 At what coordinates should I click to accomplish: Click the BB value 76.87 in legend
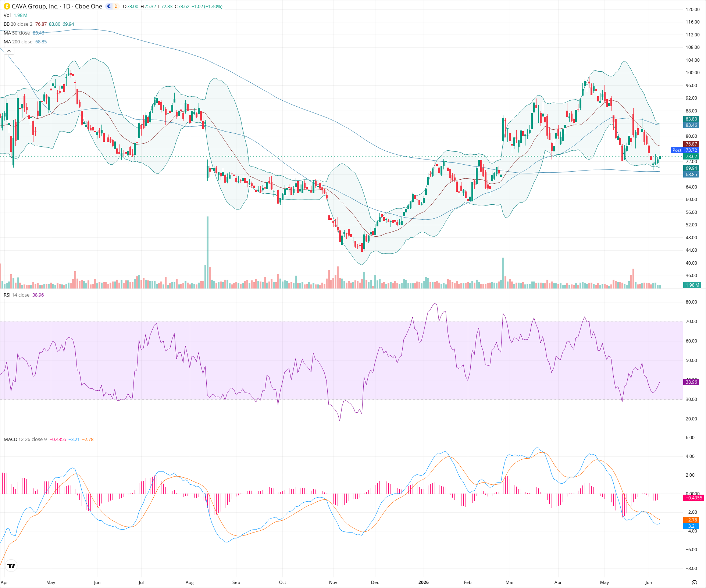tap(41, 24)
